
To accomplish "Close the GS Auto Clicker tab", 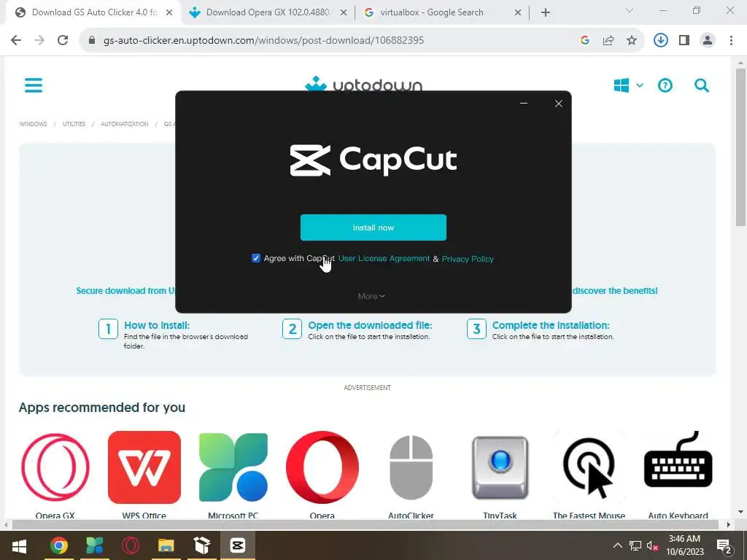I will pyautogui.click(x=169, y=13).
